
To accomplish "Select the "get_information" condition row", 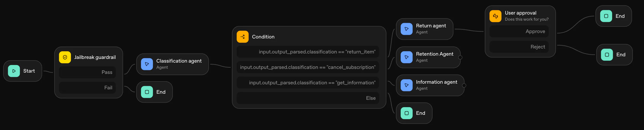I will coord(308,83).
